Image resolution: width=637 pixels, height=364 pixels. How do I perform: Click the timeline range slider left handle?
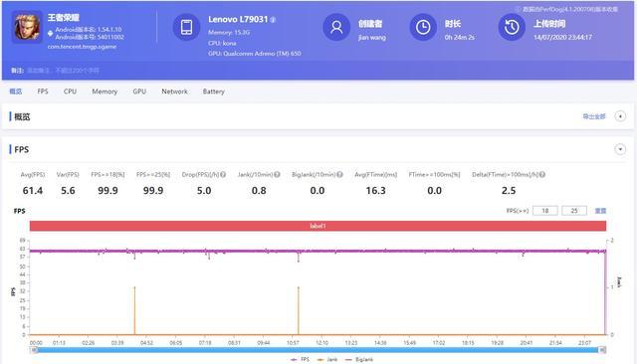point(34,350)
